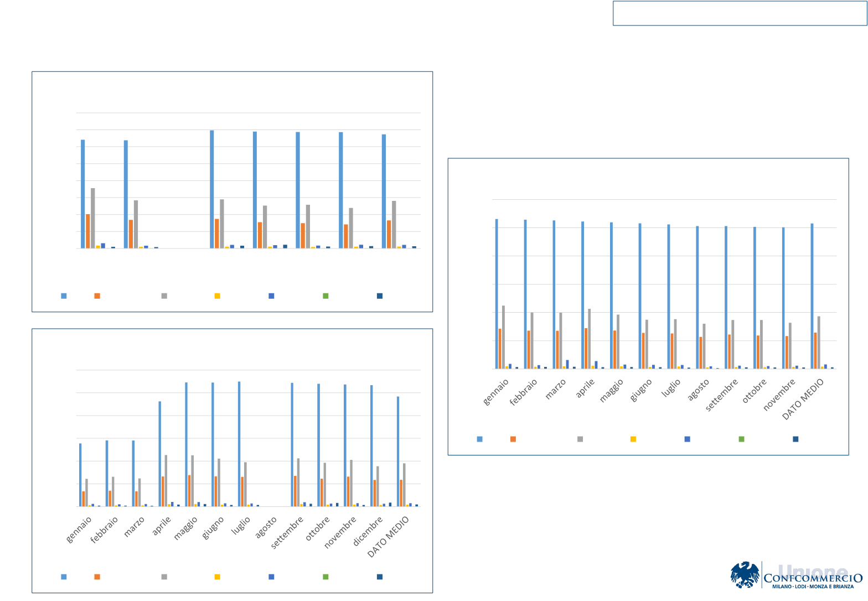This screenshot has width=868, height=601.
Task: Click the Confcommercio eagle logo
Action: pyautogui.click(x=745, y=576)
